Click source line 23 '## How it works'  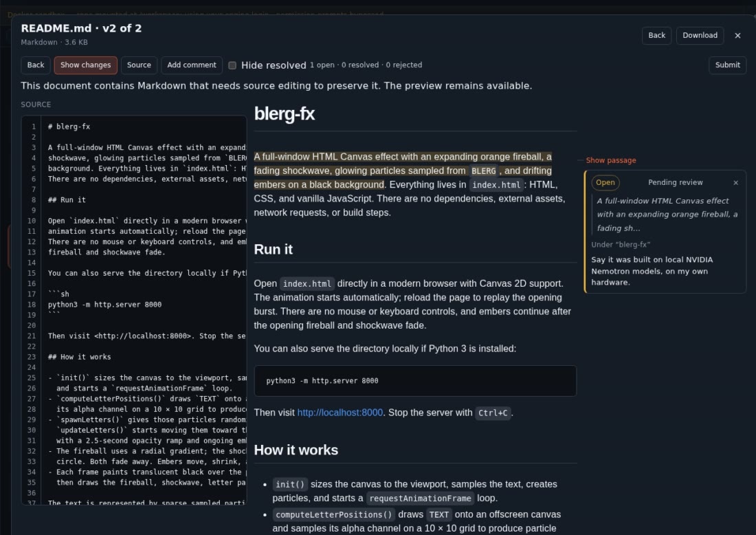pyautogui.click(x=79, y=357)
